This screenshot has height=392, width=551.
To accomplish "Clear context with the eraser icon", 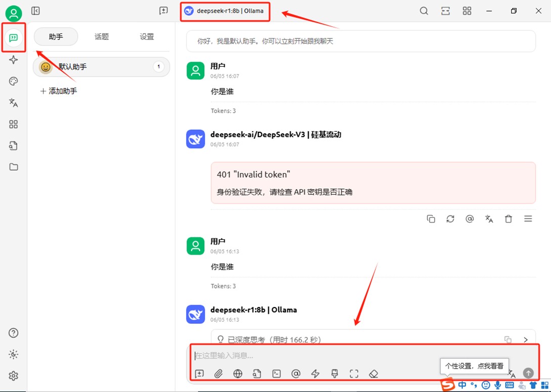I will click(x=373, y=373).
